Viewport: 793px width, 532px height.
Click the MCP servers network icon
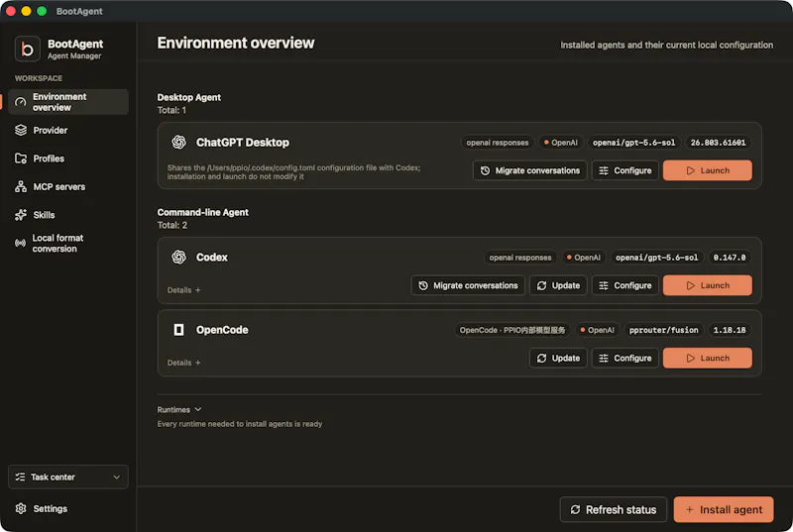[21, 187]
